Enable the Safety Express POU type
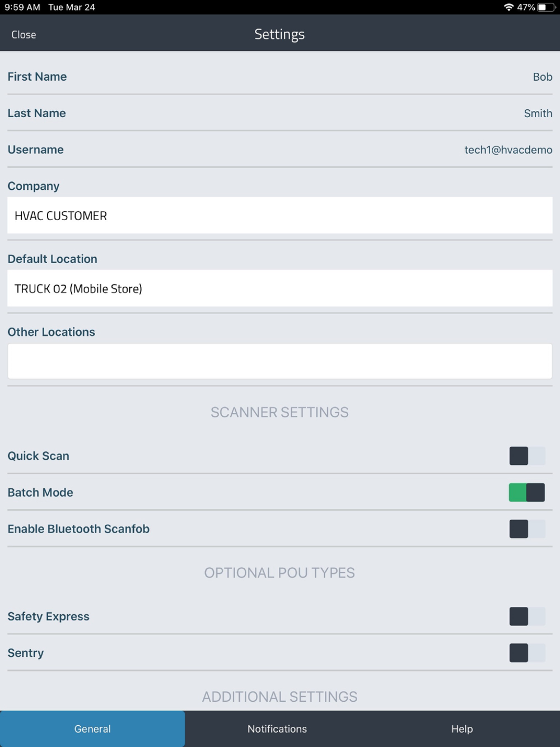560x747 pixels. point(526,617)
